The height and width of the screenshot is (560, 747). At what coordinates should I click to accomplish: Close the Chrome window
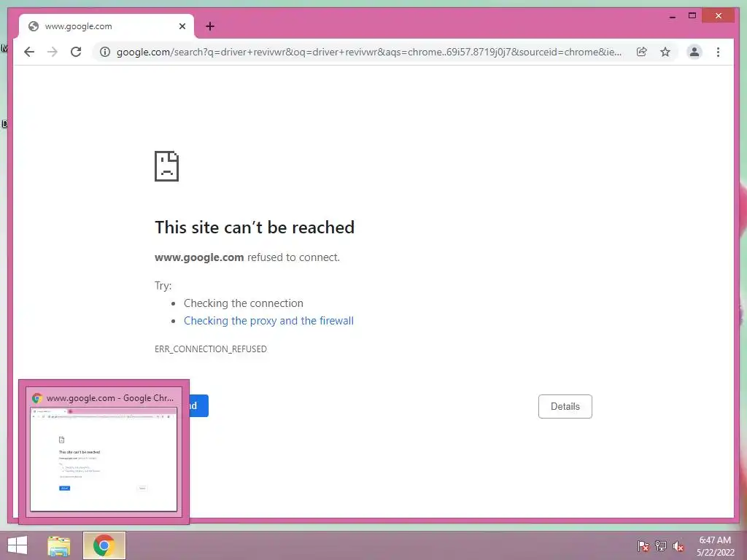tap(719, 16)
